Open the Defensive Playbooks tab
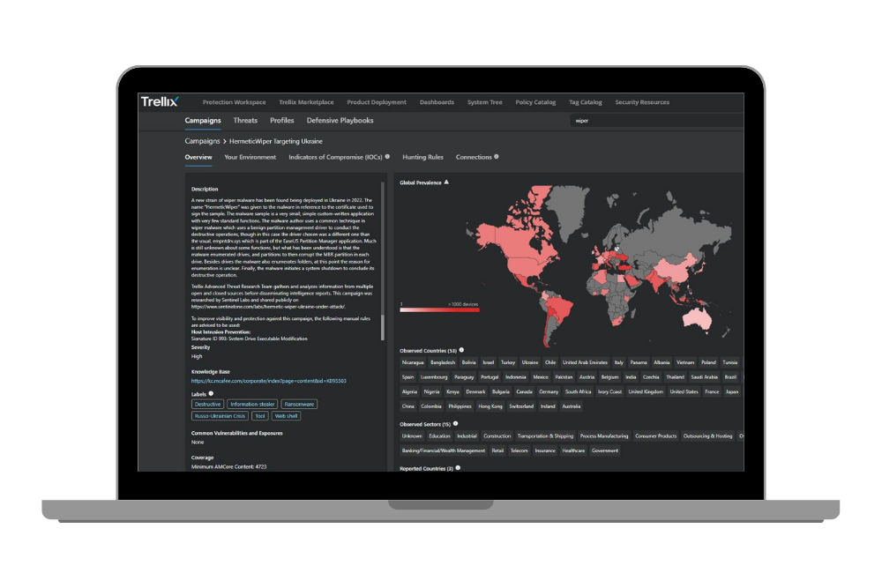This screenshot has width=882, height=588. pyautogui.click(x=340, y=120)
